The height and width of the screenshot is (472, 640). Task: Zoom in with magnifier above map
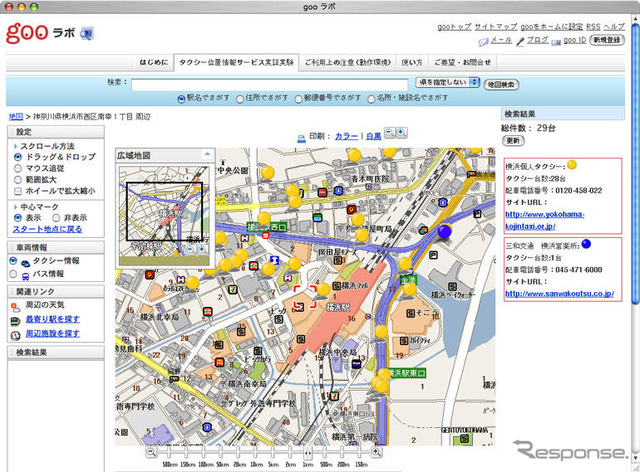click(x=402, y=133)
